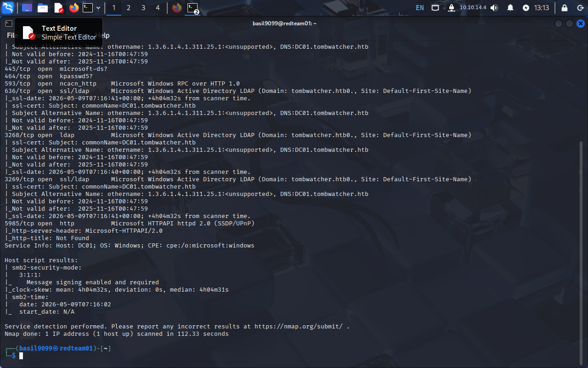Click the terminal title basil9099@redteam01: ~
This screenshot has height=368, width=588.
coord(284,23)
